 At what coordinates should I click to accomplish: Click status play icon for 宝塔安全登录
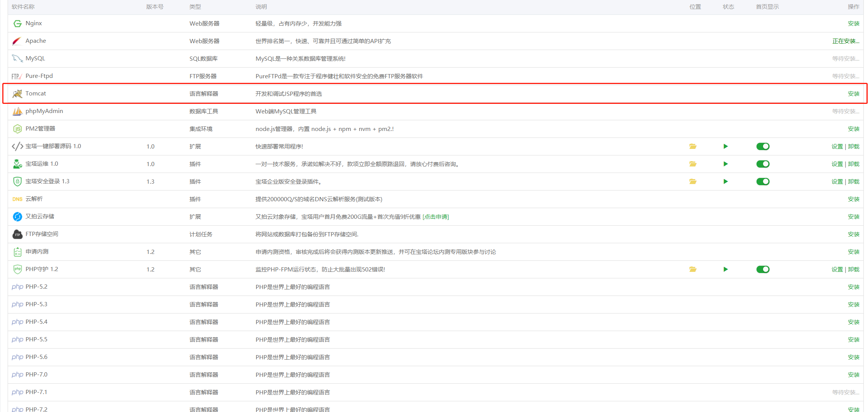[x=726, y=182]
